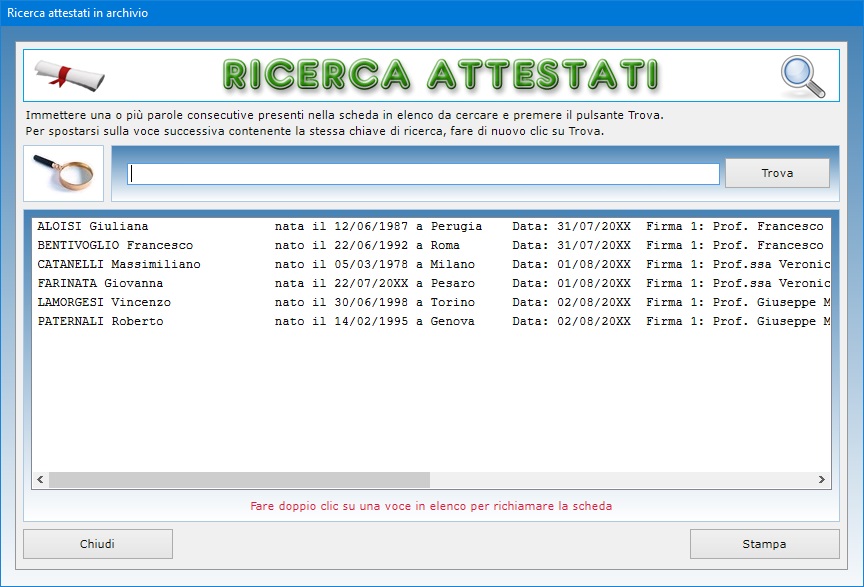Click birthplace Milano in Catanelli row
This screenshot has width=864, height=587.
[x=452, y=264]
